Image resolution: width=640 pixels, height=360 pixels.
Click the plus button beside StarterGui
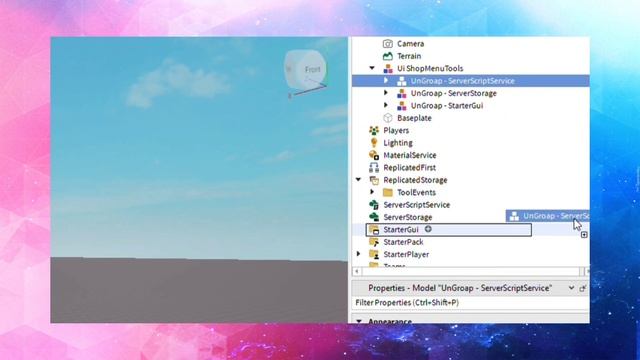point(428,229)
